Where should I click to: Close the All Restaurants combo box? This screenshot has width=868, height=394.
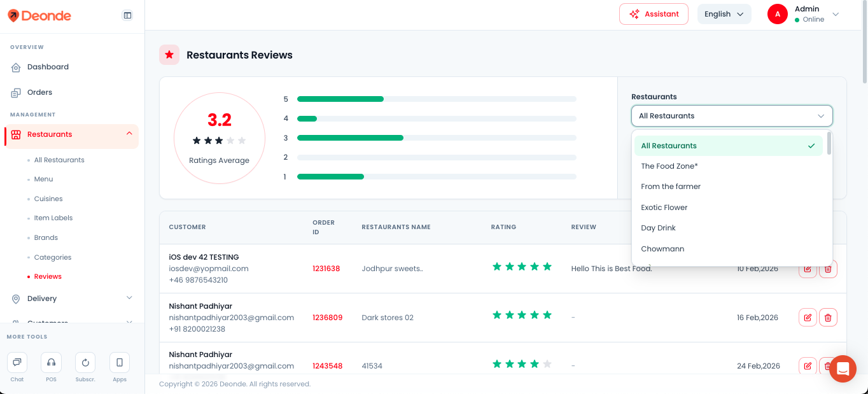click(732, 116)
